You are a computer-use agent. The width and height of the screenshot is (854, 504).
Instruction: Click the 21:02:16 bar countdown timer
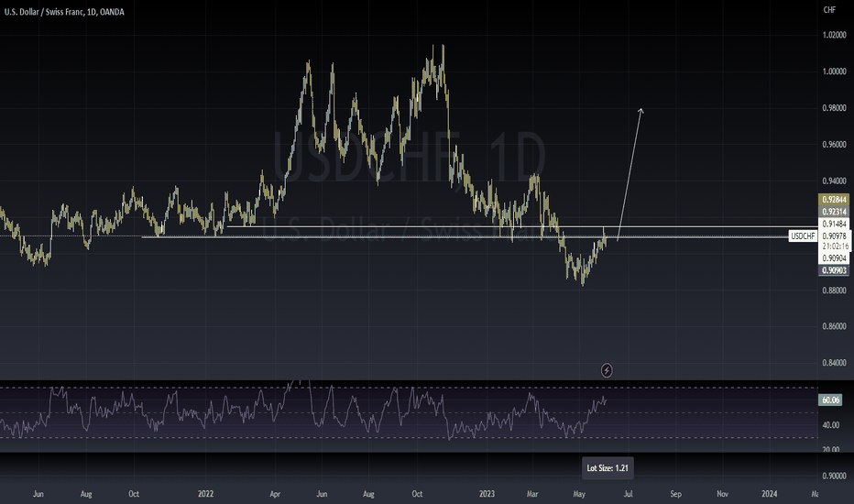(836, 247)
